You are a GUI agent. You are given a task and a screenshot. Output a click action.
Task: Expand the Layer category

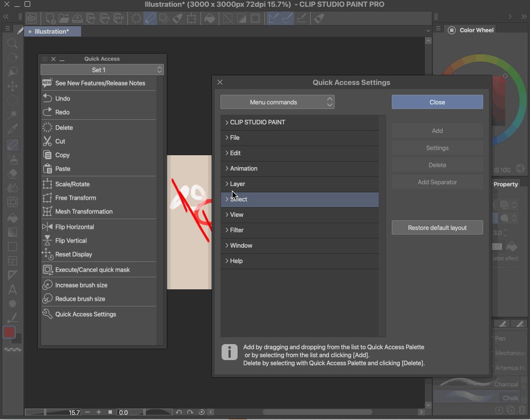tap(299, 184)
